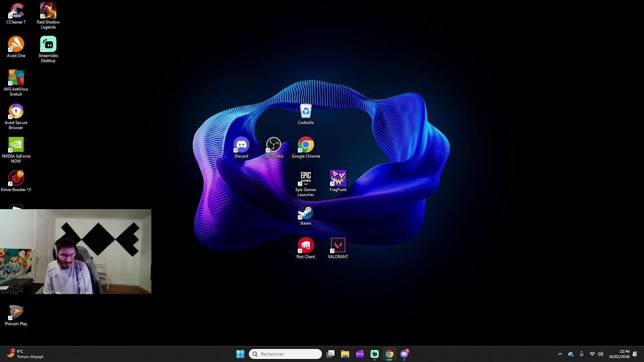Open the purple clapperboard taskbar app

click(x=360, y=354)
